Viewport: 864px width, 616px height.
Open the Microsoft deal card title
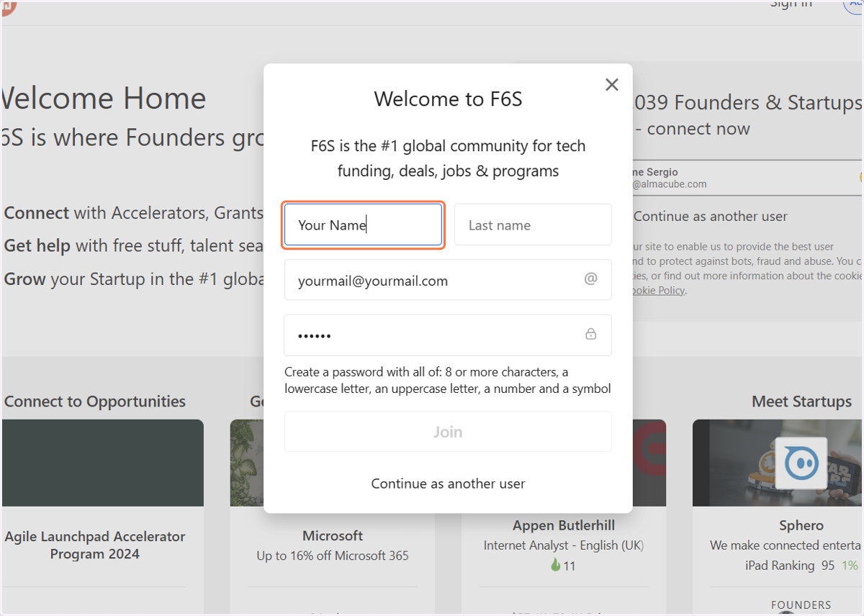[x=333, y=535]
